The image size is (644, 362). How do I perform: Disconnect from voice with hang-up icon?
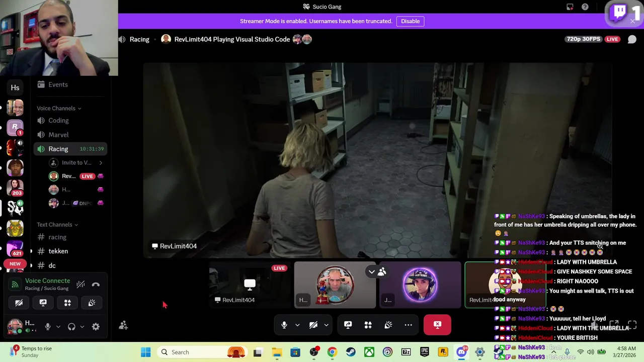[96, 285]
